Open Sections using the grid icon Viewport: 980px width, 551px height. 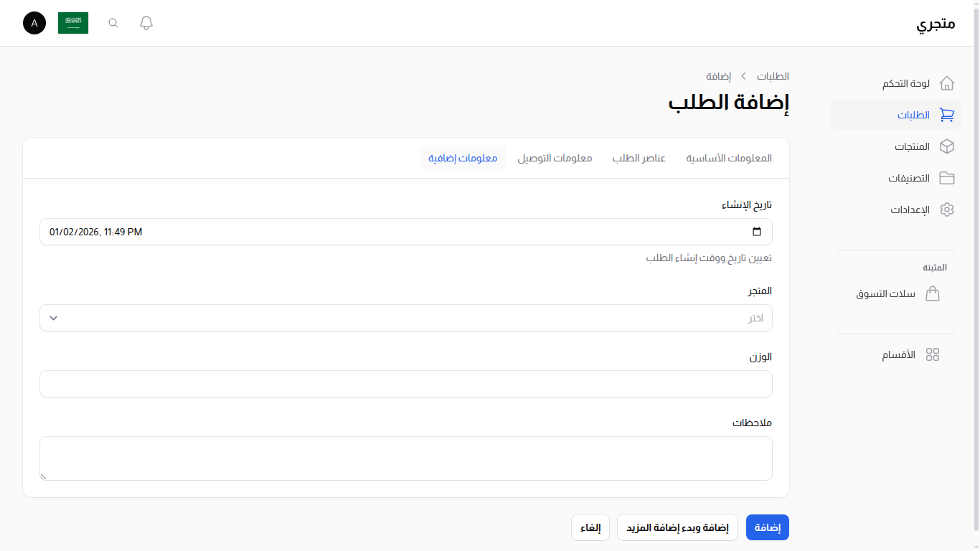point(933,354)
